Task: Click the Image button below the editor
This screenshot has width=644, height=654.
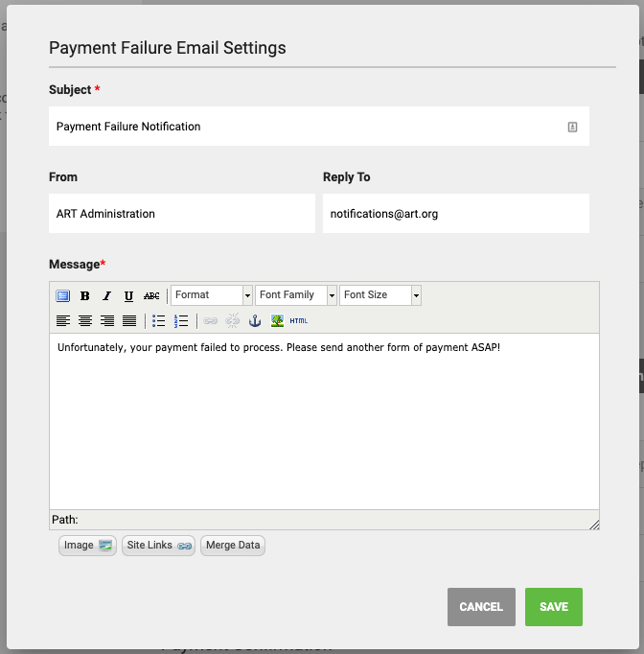Action: (87, 546)
